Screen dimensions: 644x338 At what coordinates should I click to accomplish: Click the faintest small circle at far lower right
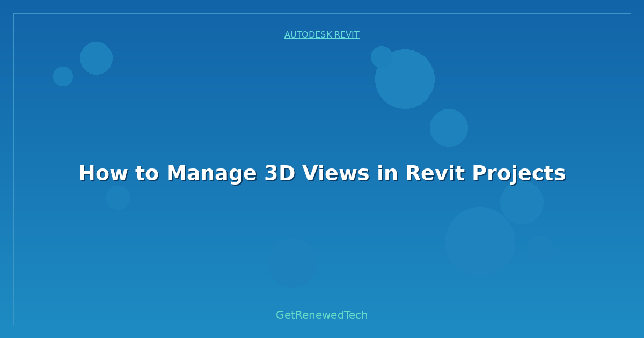(540, 248)
